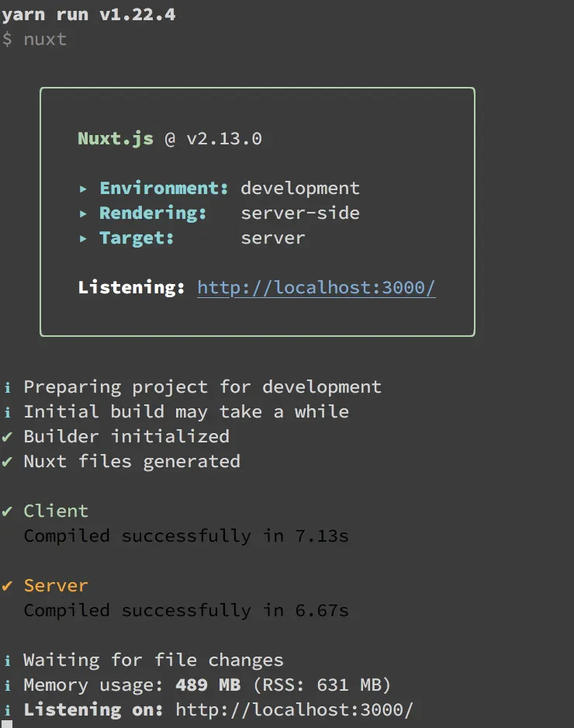Click the '$ nuxt' command line

click(34, 39)
